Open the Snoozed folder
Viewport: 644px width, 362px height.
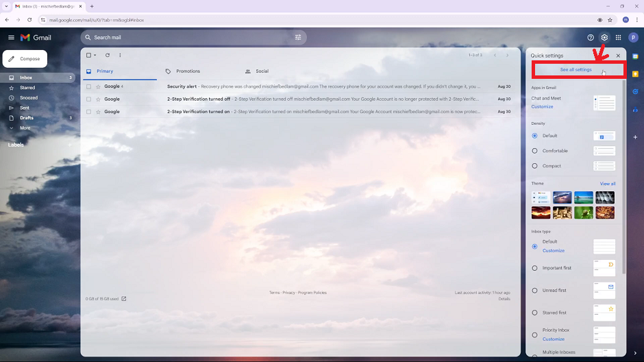[x=37, y=98]
